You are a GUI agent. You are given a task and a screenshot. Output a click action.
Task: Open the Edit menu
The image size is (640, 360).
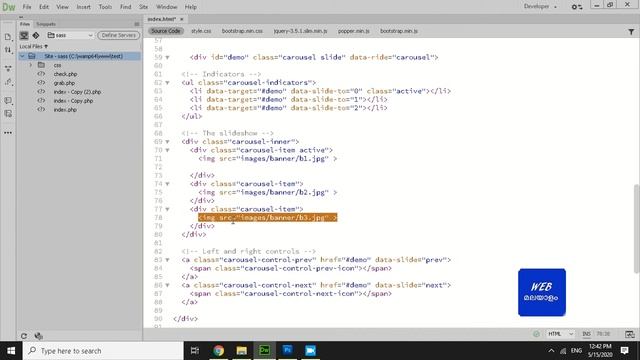coord(44,7)
